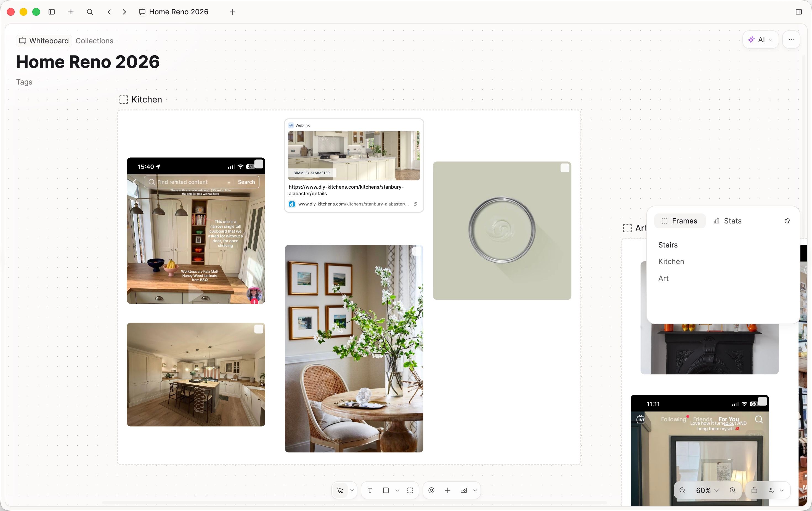
Task: Jump to the Stairs frame
Action: click(x=668, y=245)
